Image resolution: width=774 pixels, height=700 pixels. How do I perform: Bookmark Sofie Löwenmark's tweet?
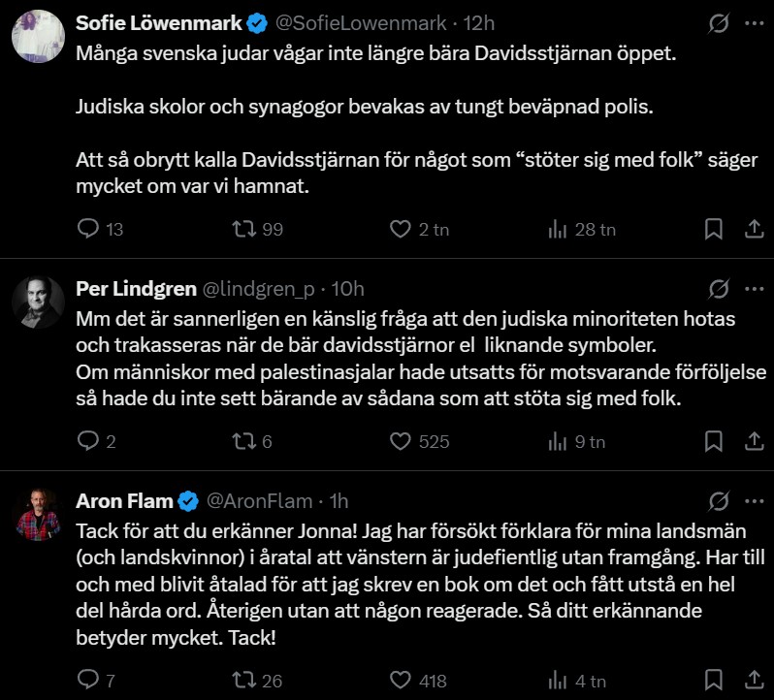tap(713, 229)
